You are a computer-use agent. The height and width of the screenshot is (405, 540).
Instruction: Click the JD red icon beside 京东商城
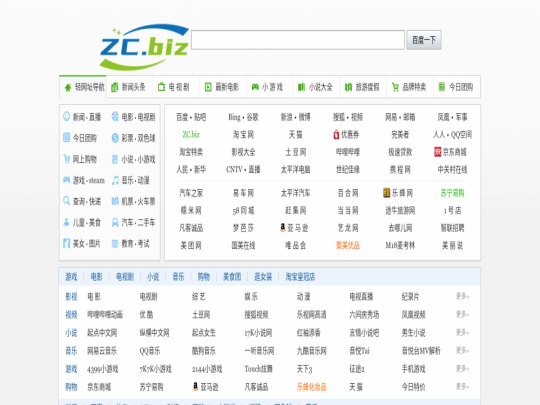point(438,152)
